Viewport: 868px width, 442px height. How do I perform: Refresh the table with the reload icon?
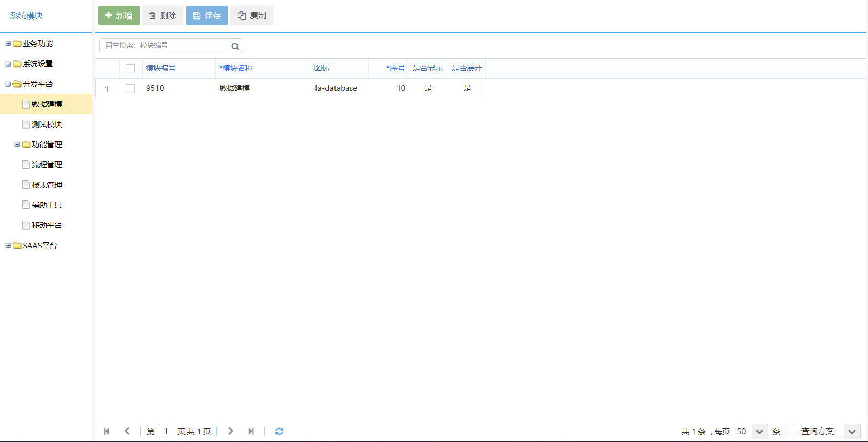pyautogui.click(x=279, y=431)
